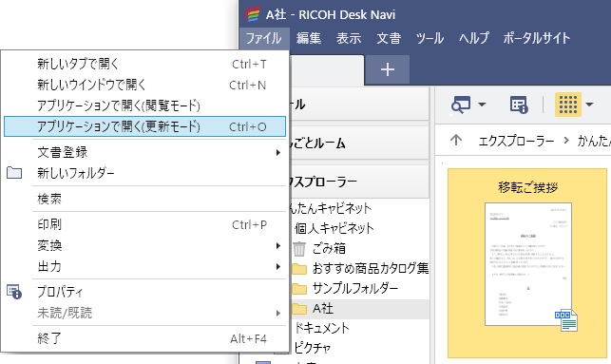Select アプリケーションで開く(閲覧モード)
Screen dimensions: 611x364
tap(144, 105)
